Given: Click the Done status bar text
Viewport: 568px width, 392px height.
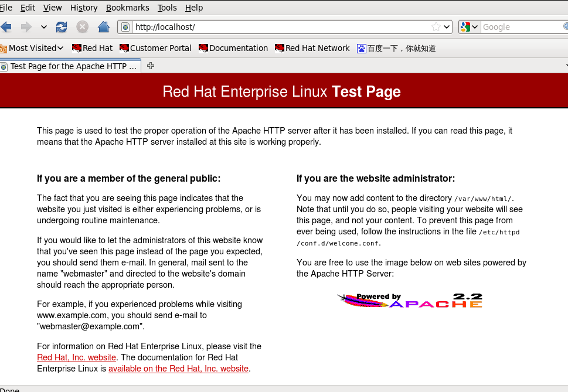Looking at the screenshot, I should click(x=9, y=390).
